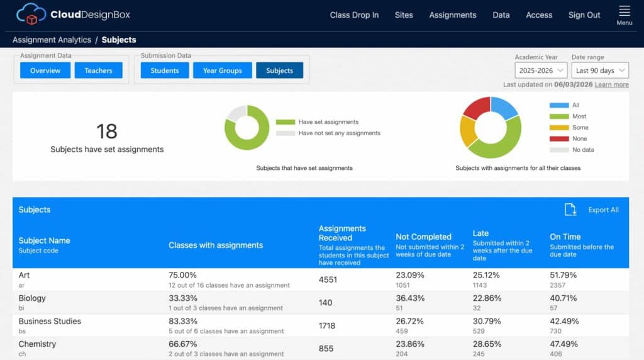
Task: Open Class Drop In in navigation
Action: [354, 15]
